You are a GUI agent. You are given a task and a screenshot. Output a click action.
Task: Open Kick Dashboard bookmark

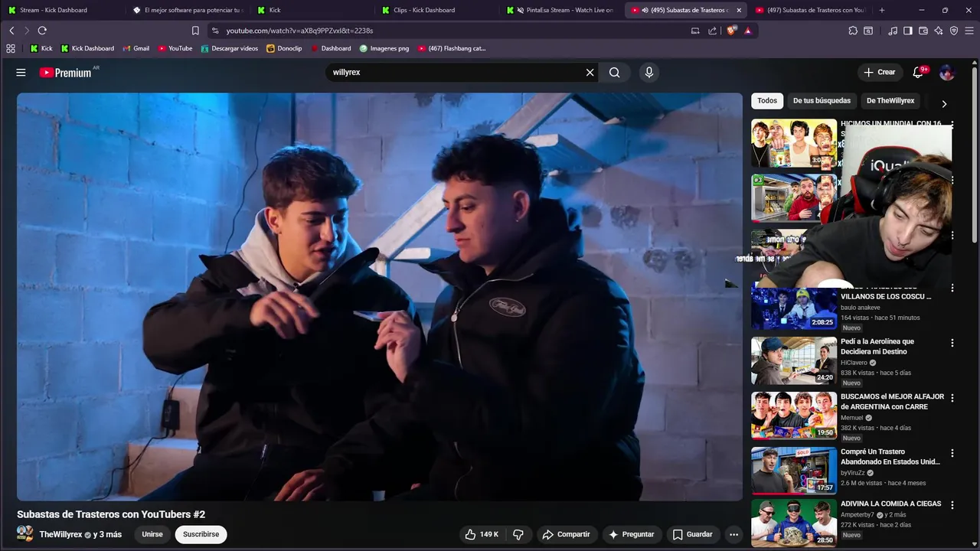[87, 48]
